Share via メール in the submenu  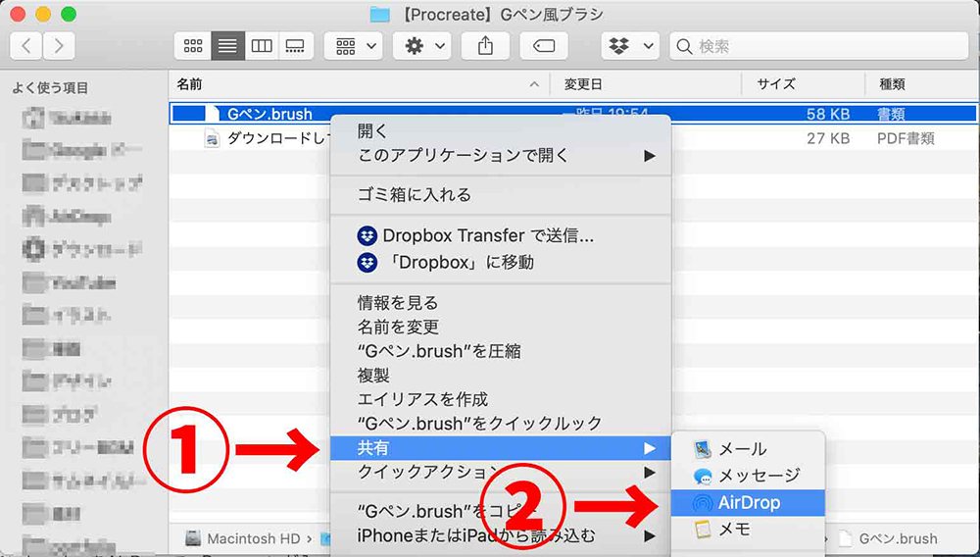(x=748, y=449)
